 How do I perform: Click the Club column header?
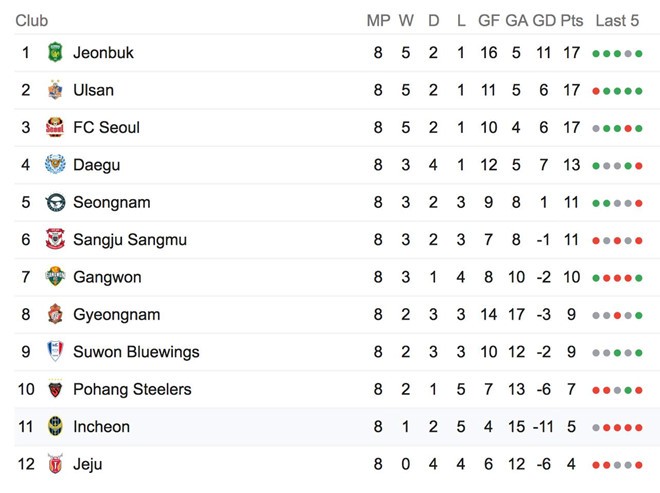pos(32,20)
